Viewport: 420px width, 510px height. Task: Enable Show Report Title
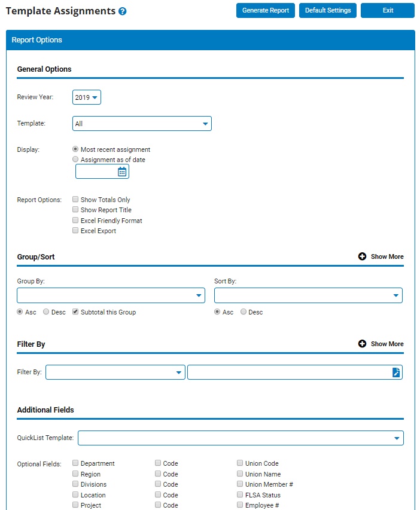click(x=75, y=209)
